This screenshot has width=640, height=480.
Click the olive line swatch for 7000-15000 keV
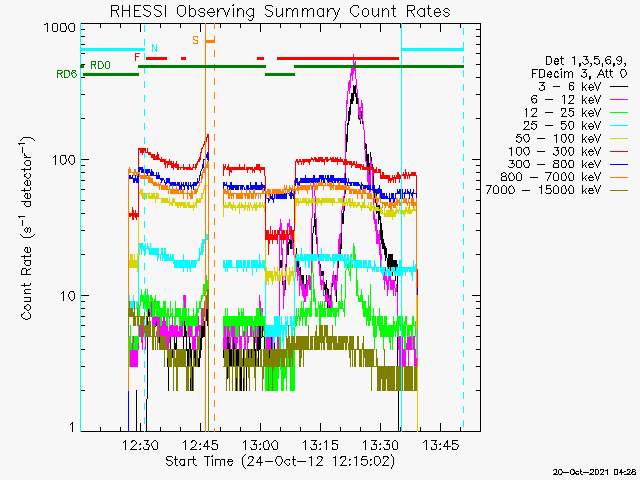coord(619,190)
